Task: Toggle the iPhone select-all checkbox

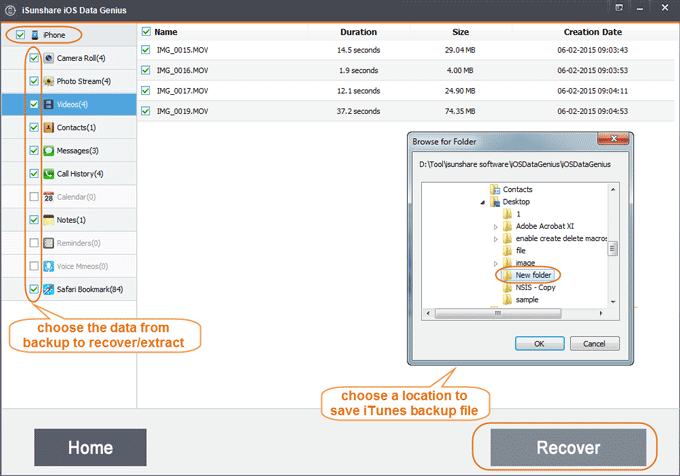Action: tap(20, 35)
